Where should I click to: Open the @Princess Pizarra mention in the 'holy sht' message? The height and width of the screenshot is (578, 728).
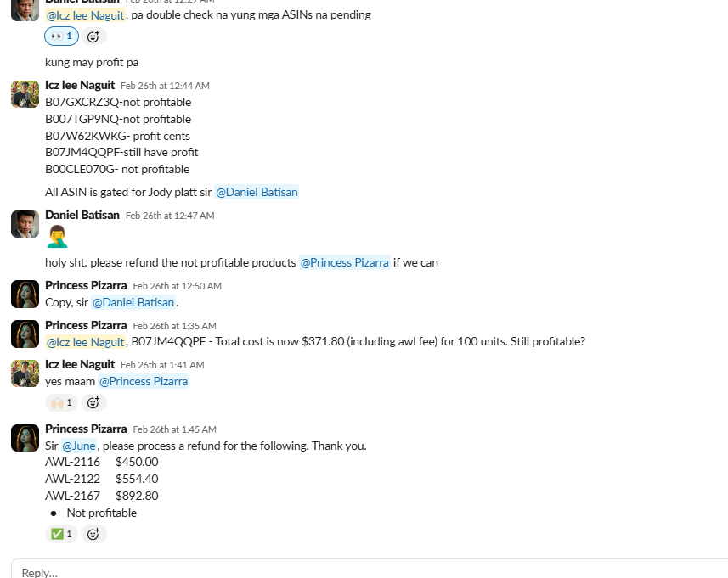pos(344,263)
